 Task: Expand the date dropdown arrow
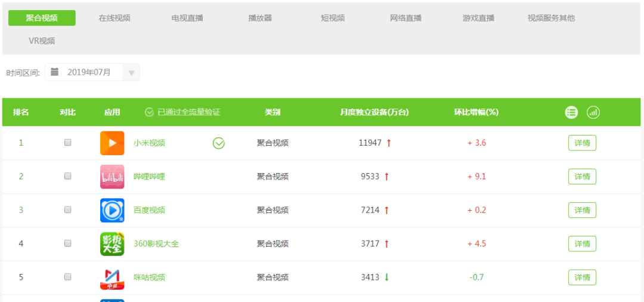coord(131,73)
